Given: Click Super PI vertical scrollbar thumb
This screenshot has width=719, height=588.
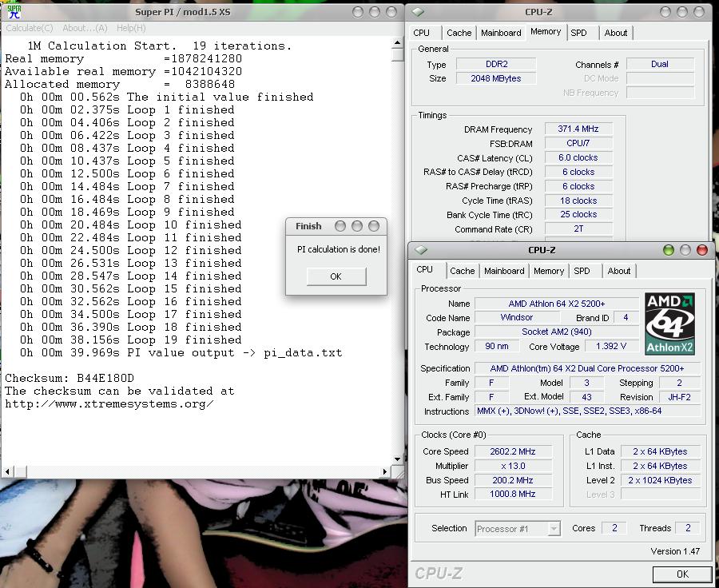Looking at the screenshot, I should (x=397, y=54).
